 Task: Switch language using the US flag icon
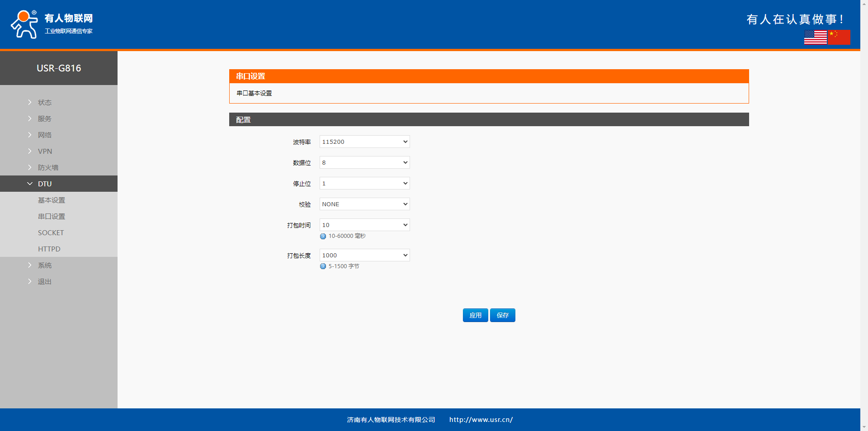click(815, 37)
